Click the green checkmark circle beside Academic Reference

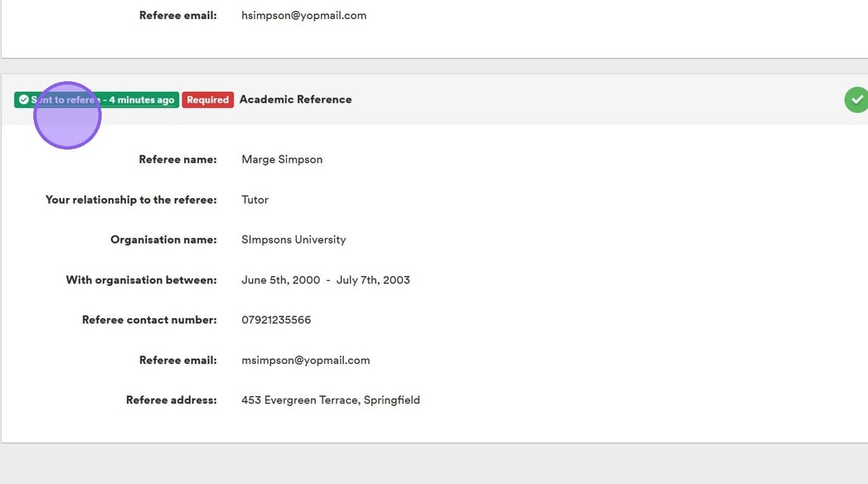pos(856,100)
